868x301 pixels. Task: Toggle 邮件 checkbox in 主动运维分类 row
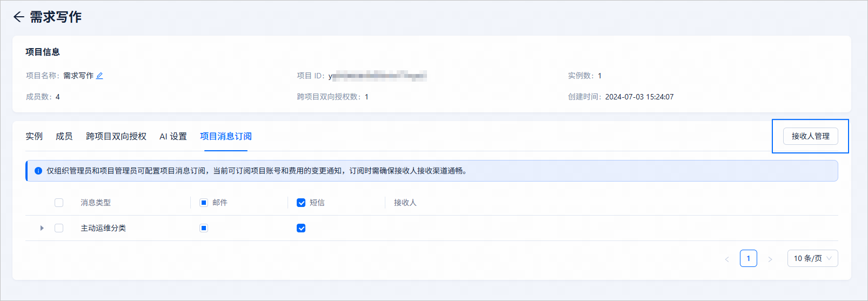click(x=204, y=228)
